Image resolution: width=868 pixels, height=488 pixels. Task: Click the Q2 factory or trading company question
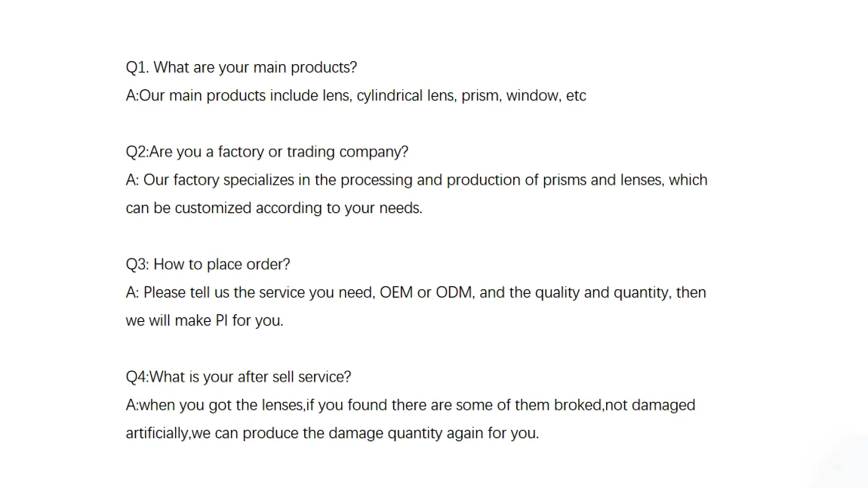point(266,152)
